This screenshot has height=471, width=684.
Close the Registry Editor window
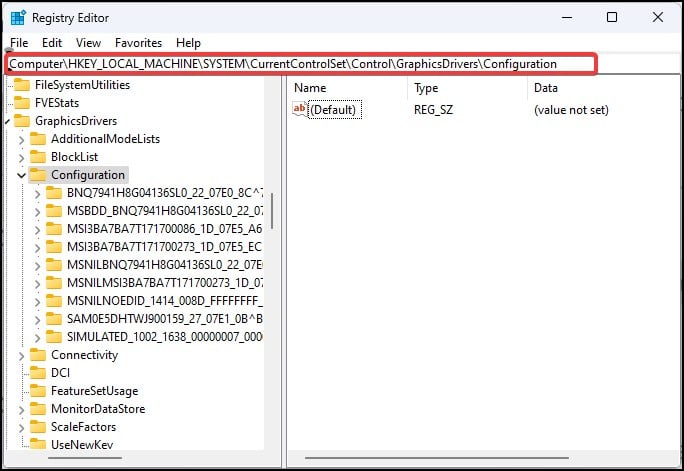pos(658,17)
